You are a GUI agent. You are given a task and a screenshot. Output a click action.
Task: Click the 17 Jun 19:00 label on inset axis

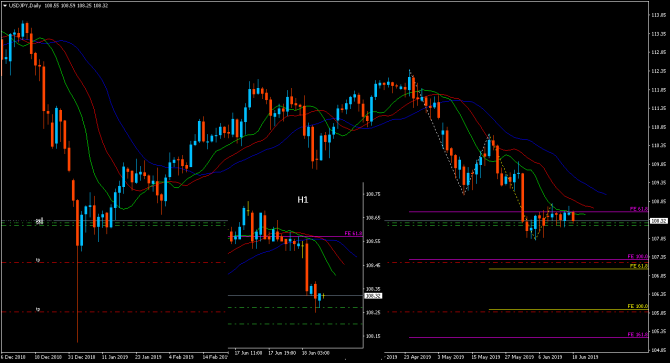(282, 353)
